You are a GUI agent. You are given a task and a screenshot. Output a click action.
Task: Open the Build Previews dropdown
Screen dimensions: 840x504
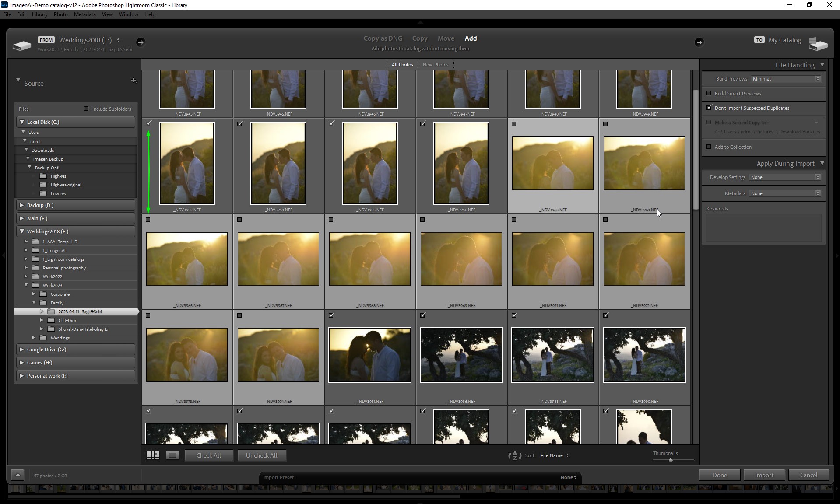pyautogui.click(x=785, y=79)
